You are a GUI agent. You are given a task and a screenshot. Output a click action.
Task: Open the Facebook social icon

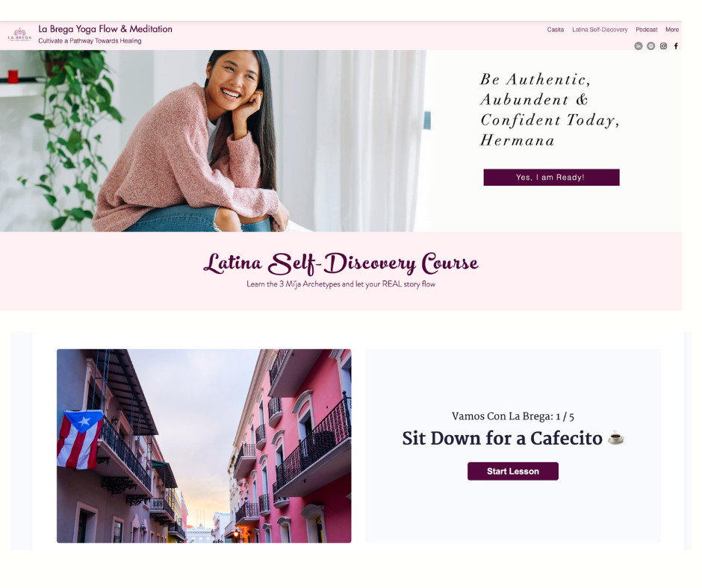pos(676,46)
